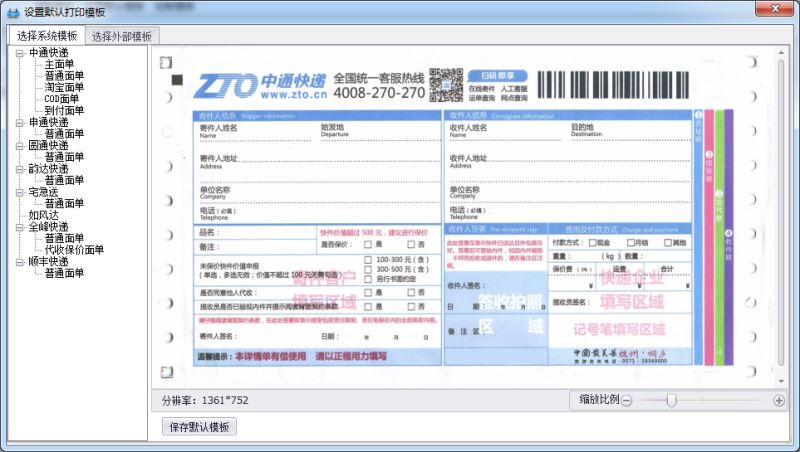The height and width of the screenshot is (452, 800).
Task: Select the 如风达 tree item
Action: (43, 215)
